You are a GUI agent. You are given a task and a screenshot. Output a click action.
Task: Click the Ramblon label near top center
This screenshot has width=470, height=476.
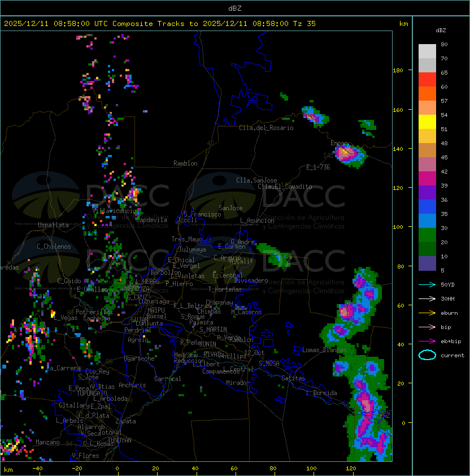[x=185, y=163]
